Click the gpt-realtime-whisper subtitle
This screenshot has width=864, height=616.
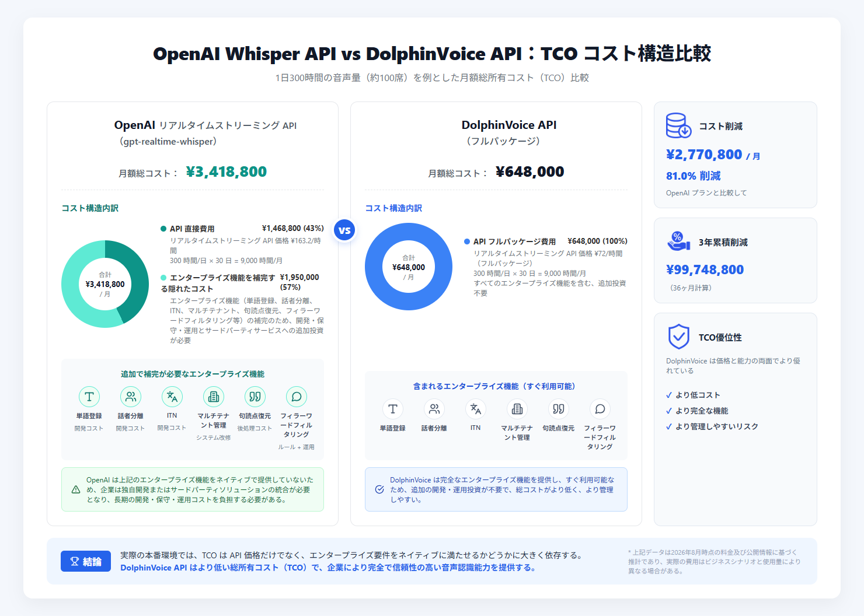coord(168,141)
